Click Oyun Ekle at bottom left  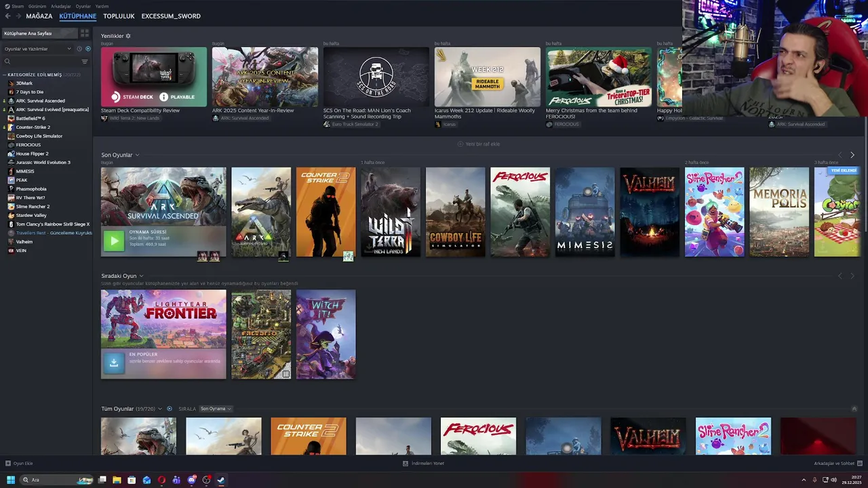(19, 464)
